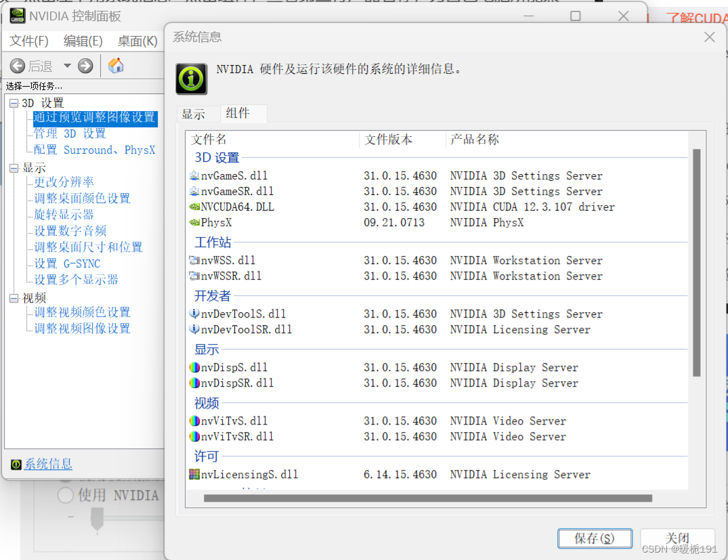
Task: Select the nvDispSR.dll file icon
Action: click(x=194, y=383)
